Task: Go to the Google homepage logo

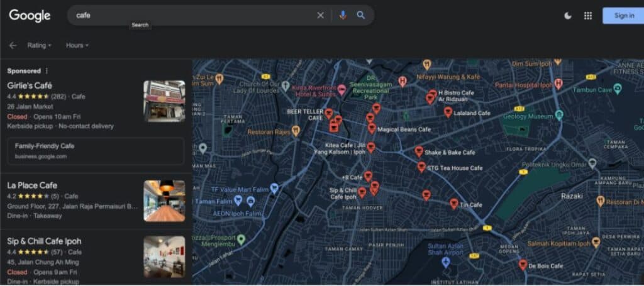Action: tap(30, 16)
